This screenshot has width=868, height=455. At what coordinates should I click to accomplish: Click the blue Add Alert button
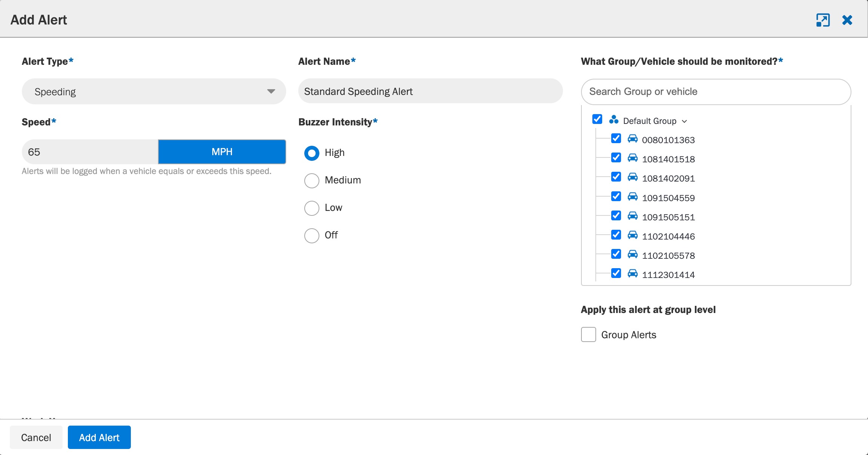(x=99, y=437)
